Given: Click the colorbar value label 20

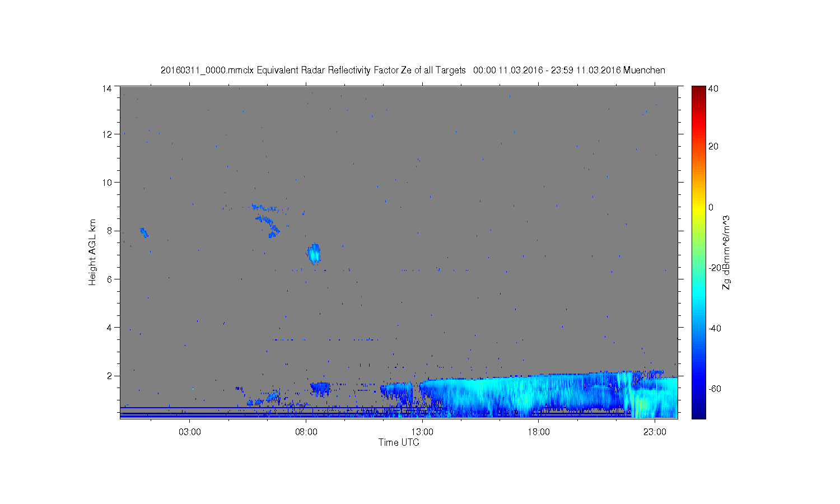Looking at the screenshot, I should (713, 147).
